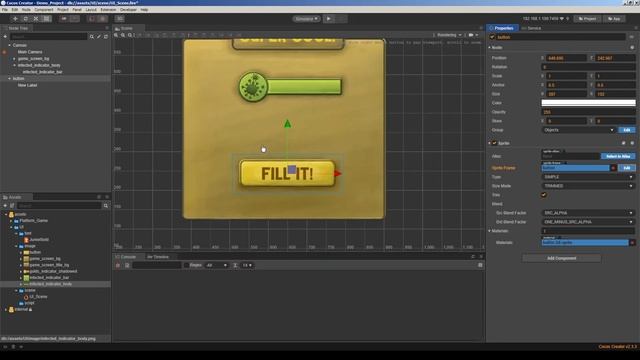Click the zoom-out magnifier in Scene toolbar
This screenshot has width=640, height=360.
pyautogui.click(x=123, y=35)
